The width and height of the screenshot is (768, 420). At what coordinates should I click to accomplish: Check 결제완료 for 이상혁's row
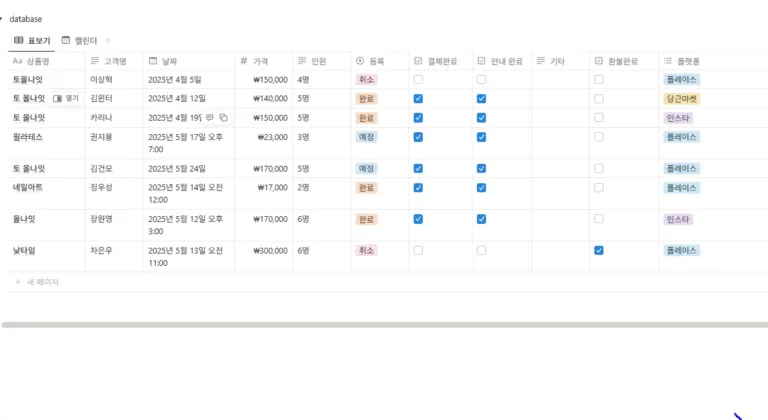(418, 79)
